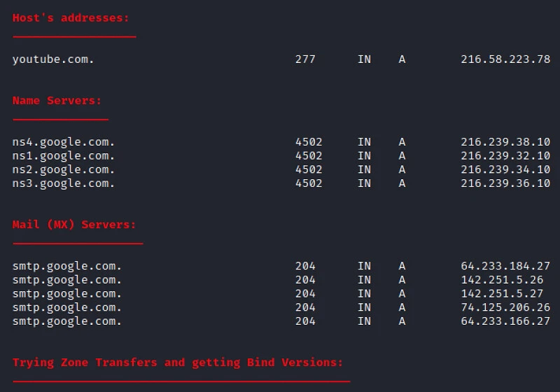560x392 pixels.
Task: Click the ns3.google.com. hostname
Action: [x=64, y=183]
